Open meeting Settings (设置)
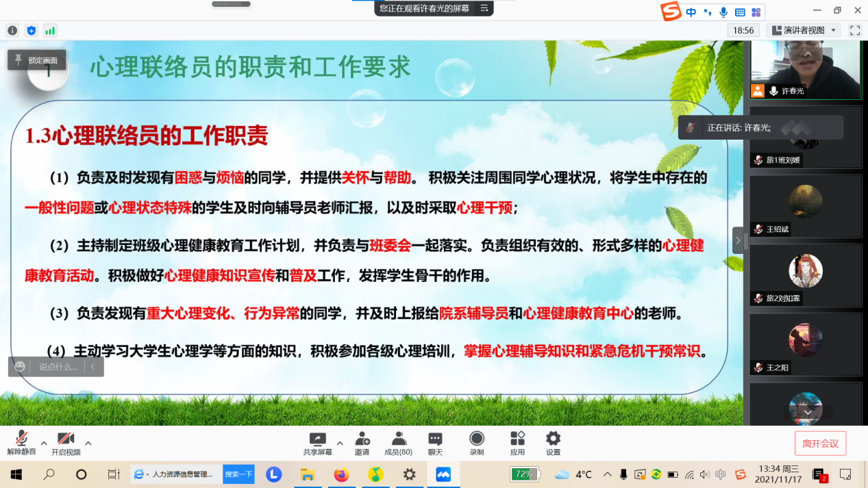This screenshot has height=488, width=868. coord(553,443)
